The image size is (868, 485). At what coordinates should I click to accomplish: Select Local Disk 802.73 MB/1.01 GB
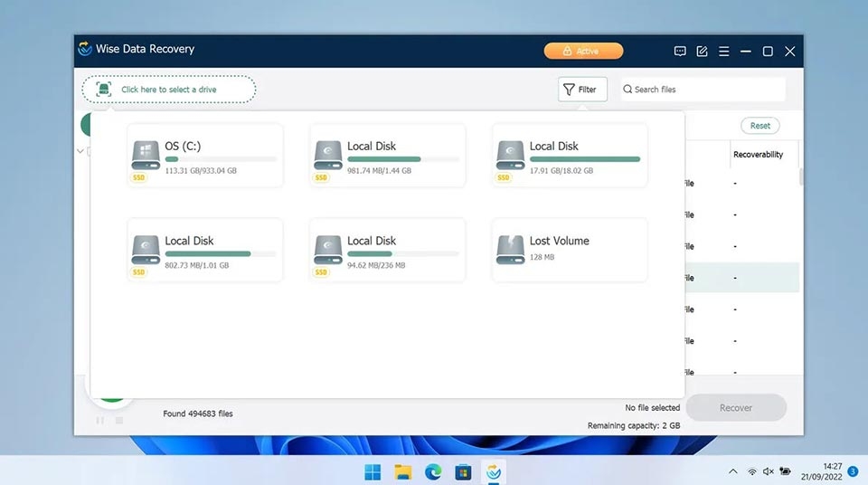click(x=205, y=251)
